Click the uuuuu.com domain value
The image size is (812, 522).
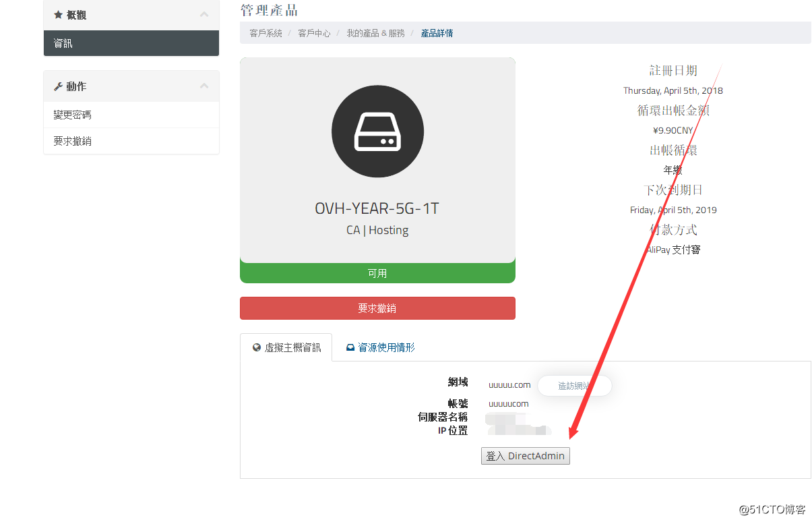click(509, 385)
